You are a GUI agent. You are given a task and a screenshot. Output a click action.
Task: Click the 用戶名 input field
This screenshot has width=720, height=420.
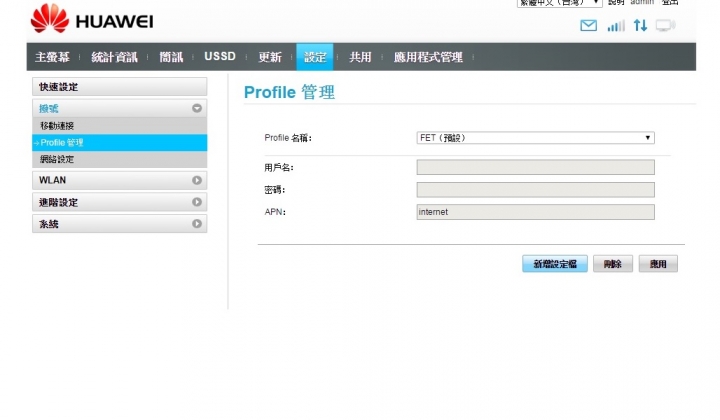click(x=535, y=167)
